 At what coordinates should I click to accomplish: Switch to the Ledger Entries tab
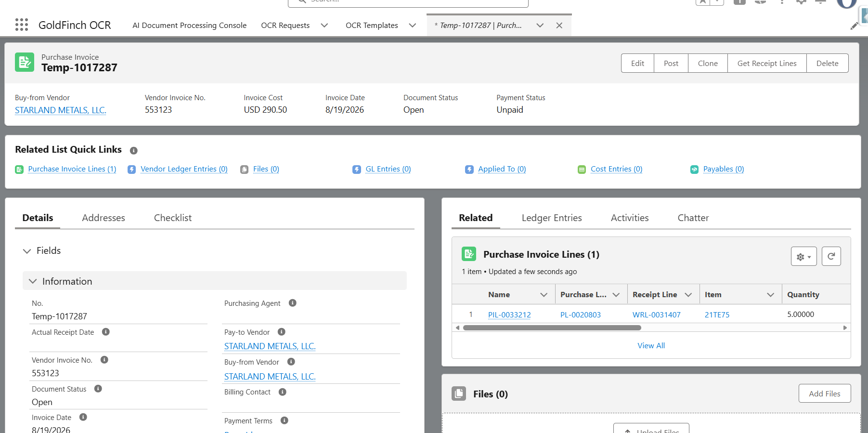point(552,218)
